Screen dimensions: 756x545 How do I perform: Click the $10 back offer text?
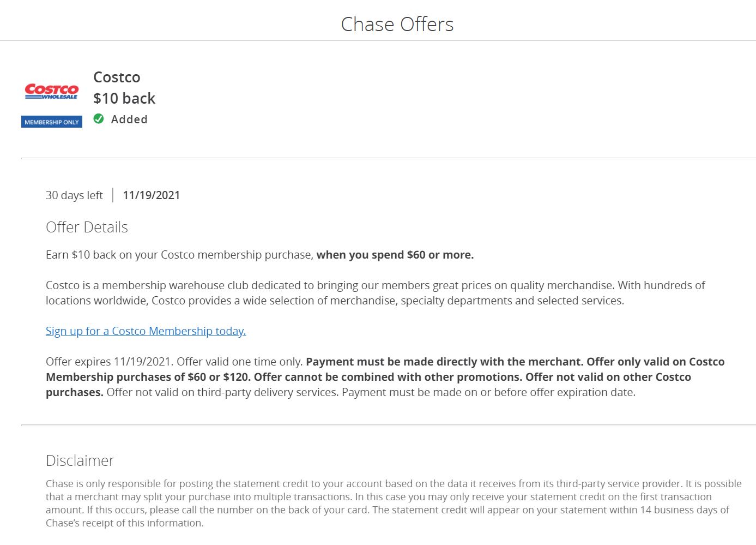tap(124, 98)
